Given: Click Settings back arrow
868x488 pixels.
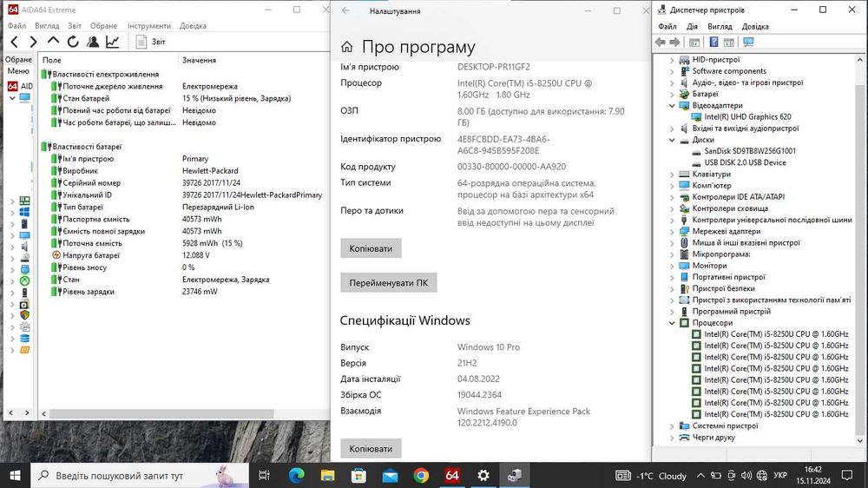Looking at the screenshot, I should coord(346,10).
